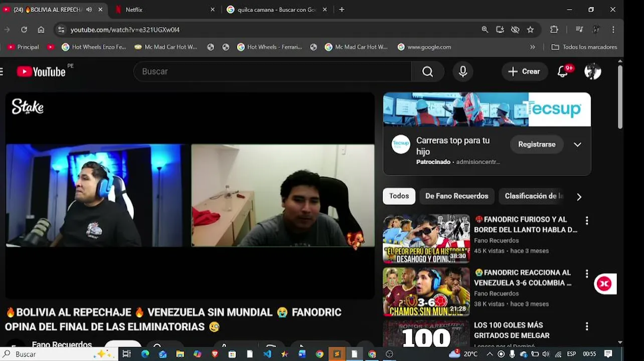Open Visual Studio Code from taskbar

pyautogui.click(x=267, y=354)
